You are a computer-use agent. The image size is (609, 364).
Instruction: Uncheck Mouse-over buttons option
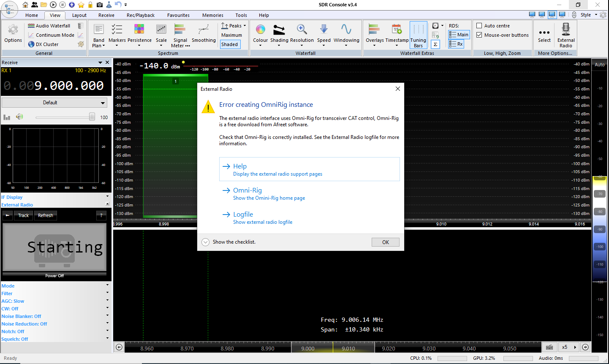coord(479,35)
